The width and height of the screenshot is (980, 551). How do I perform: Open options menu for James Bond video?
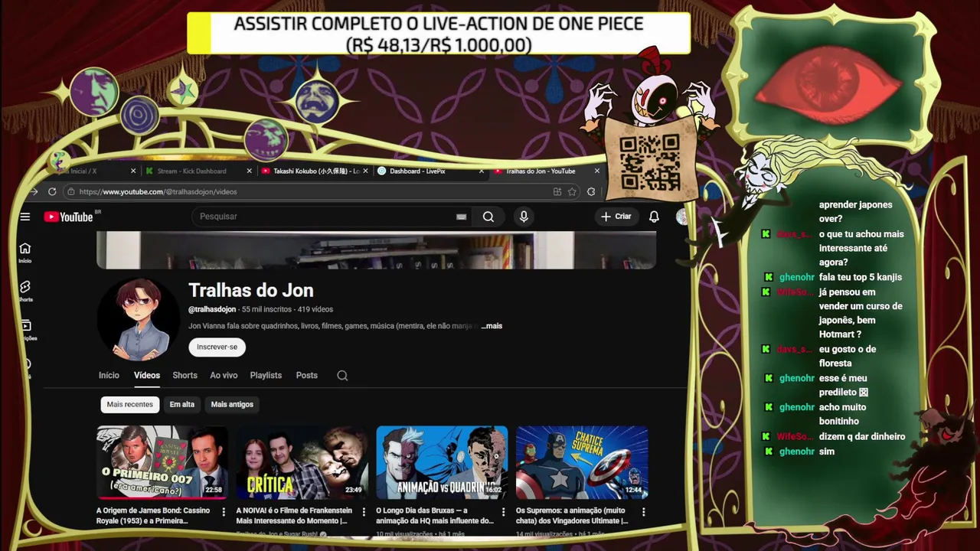pyautogui.click(x=224, y=512)
